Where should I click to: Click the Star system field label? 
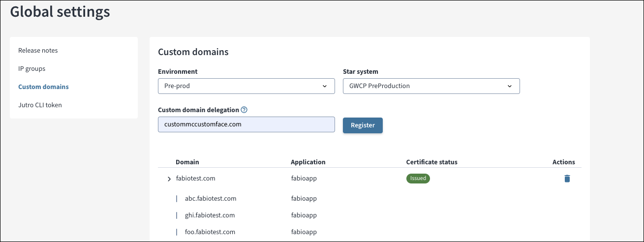[x=361, y=71]
